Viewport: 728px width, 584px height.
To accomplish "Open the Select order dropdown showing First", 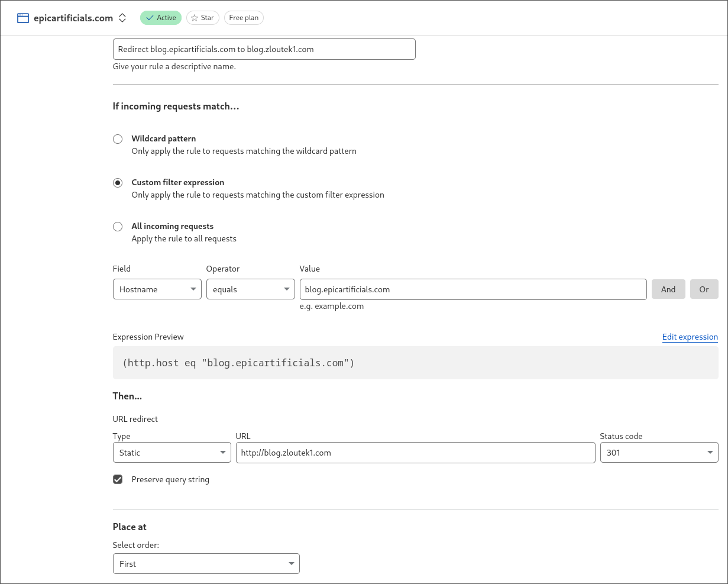I will pyautogui.click(x=206, y=564).
